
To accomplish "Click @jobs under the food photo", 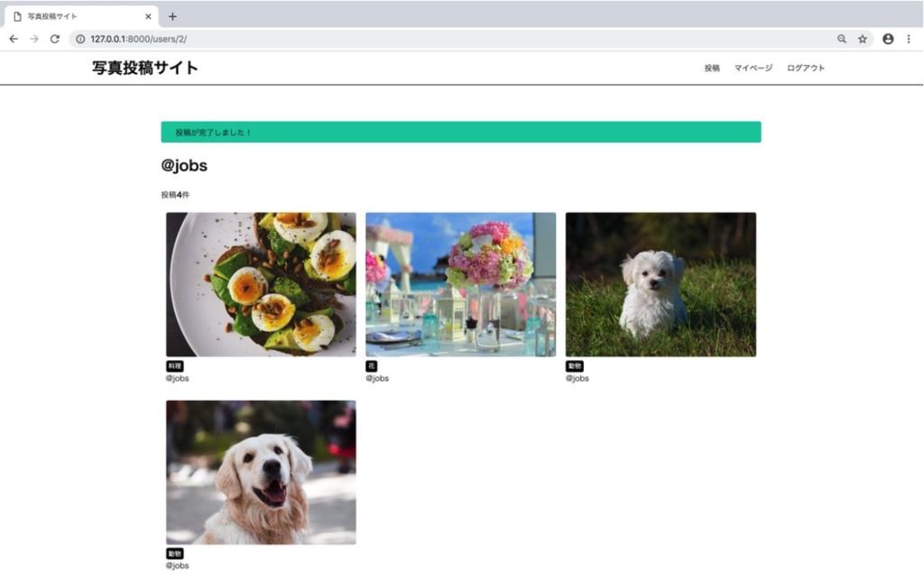I will 178,378.
